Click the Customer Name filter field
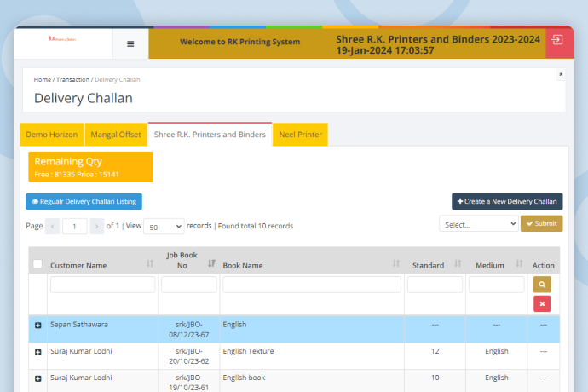This screenshot has width=588, height=392. 103,285
